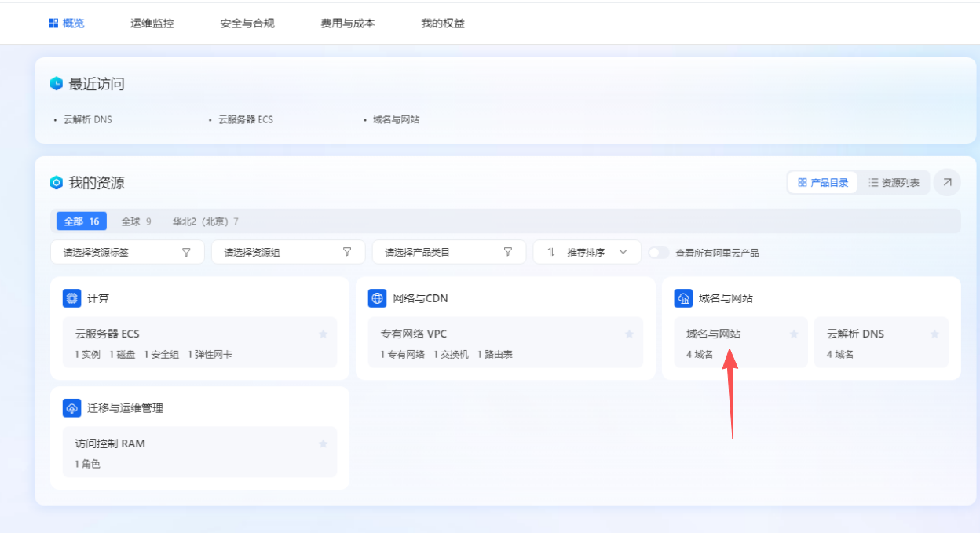Screen dimensions: 980x533
Task: Switch to 产品目录 view
Action: coord(823,182)
